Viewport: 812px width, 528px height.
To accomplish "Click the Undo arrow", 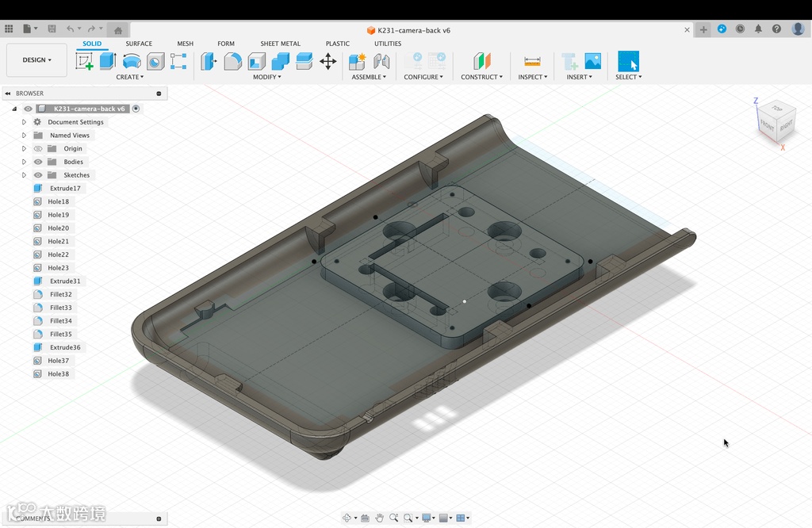I will click(70, 29).
